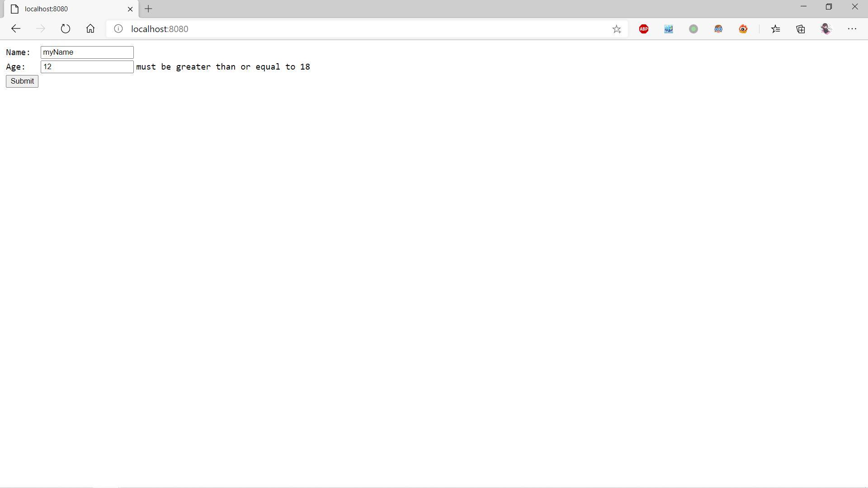Navigate back one page
Screen dimensions: 868x488
(16, 29)
